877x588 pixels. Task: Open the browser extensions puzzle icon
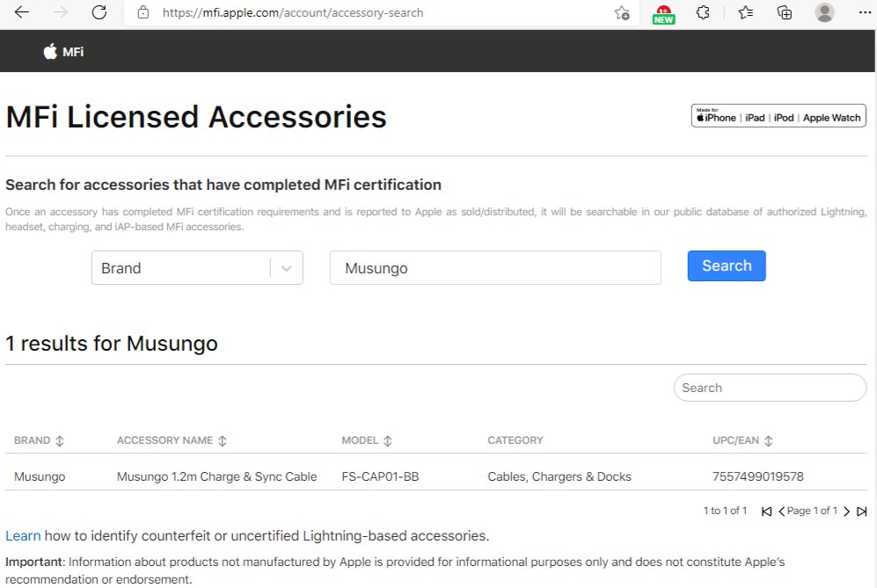pos(703,12)
